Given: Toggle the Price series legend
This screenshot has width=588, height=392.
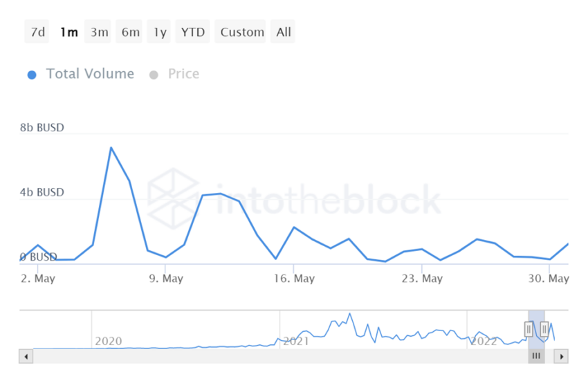Looking at the screenshot, I should coord(183,74).
